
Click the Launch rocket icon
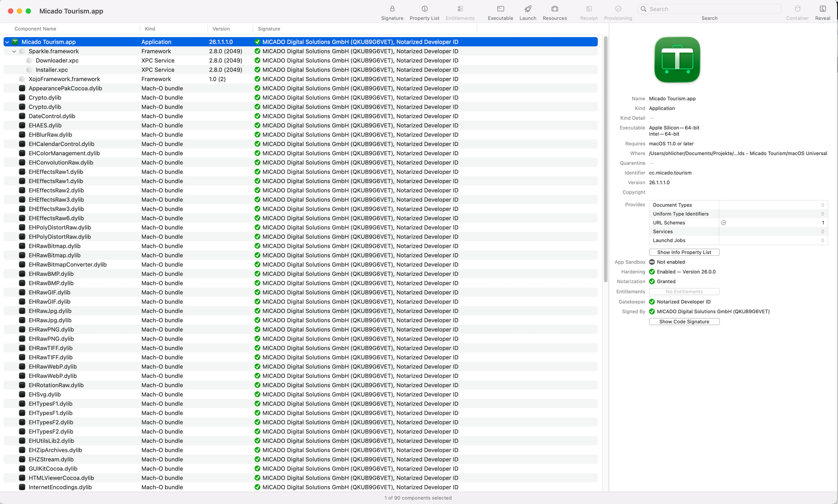(528, 9)
